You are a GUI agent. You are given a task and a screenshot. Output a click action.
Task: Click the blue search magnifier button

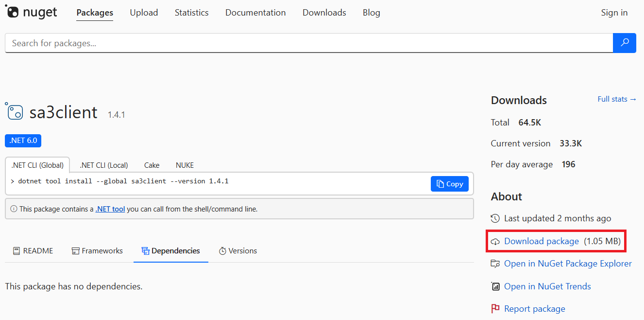625,43
